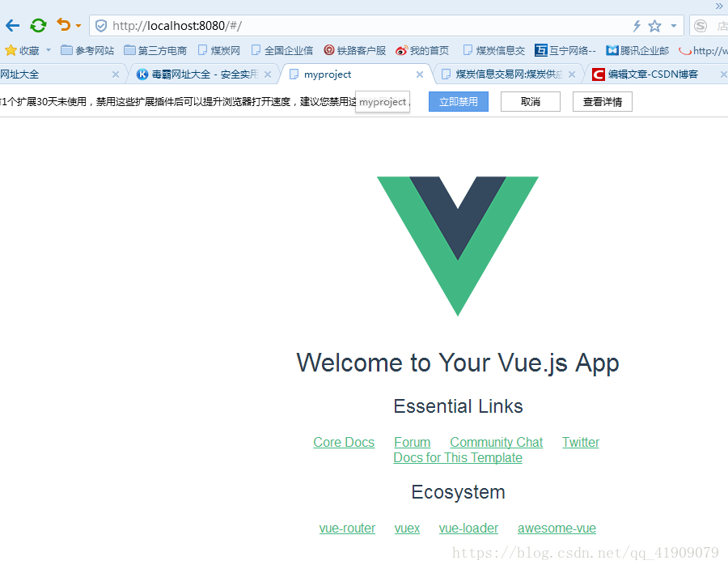Click the lightning speed-mode icon
The height and width of the screenshot is (569, 728).
coord(637,26)
